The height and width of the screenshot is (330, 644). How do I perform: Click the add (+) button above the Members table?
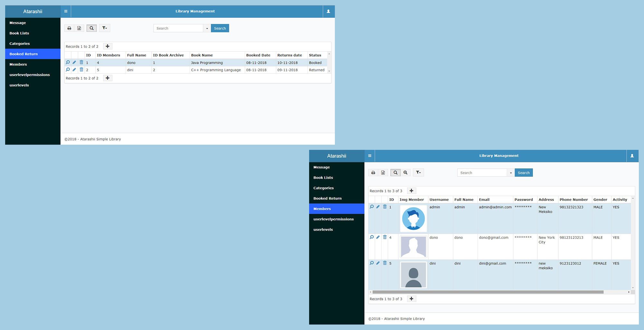pos(411,191)
